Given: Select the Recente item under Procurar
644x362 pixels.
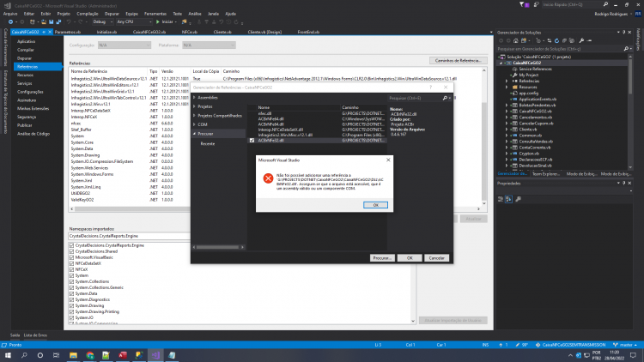Looking at the screenshot, I should 208,143.
